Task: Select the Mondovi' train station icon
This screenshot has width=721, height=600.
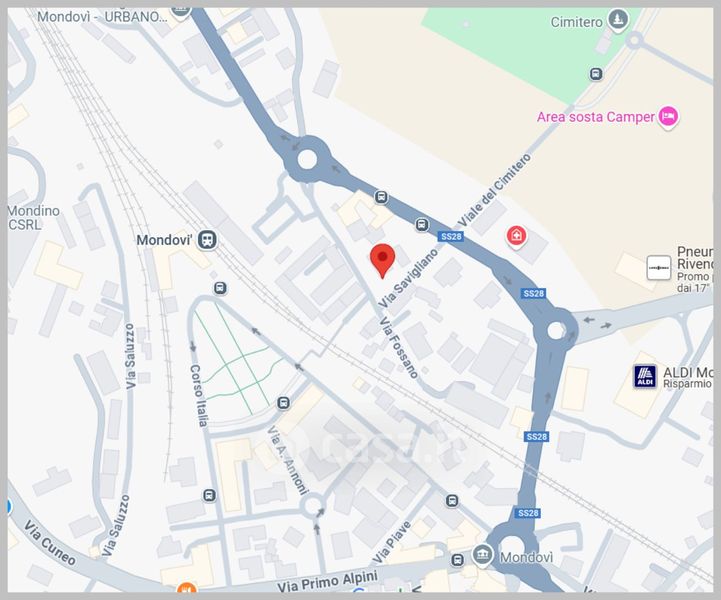Action: click(207, 240)
